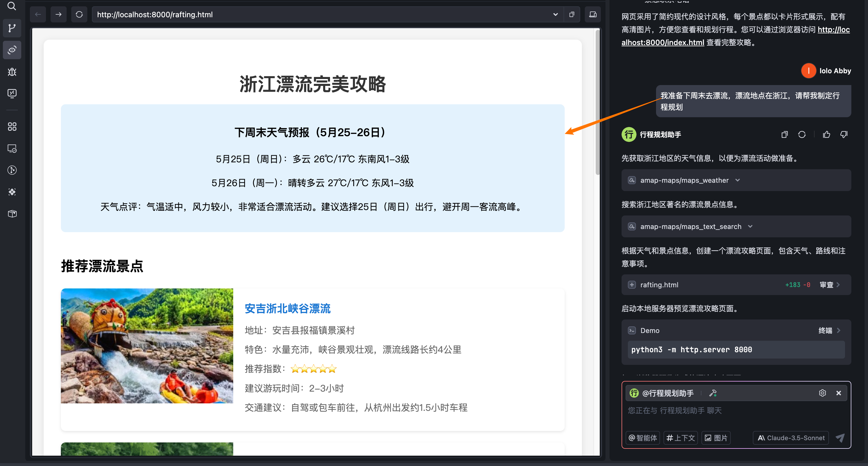This screenshot has height=466, width=868.
Task: Open the Claude-3.5-Sonnet model selector
Action: [791, 438]
